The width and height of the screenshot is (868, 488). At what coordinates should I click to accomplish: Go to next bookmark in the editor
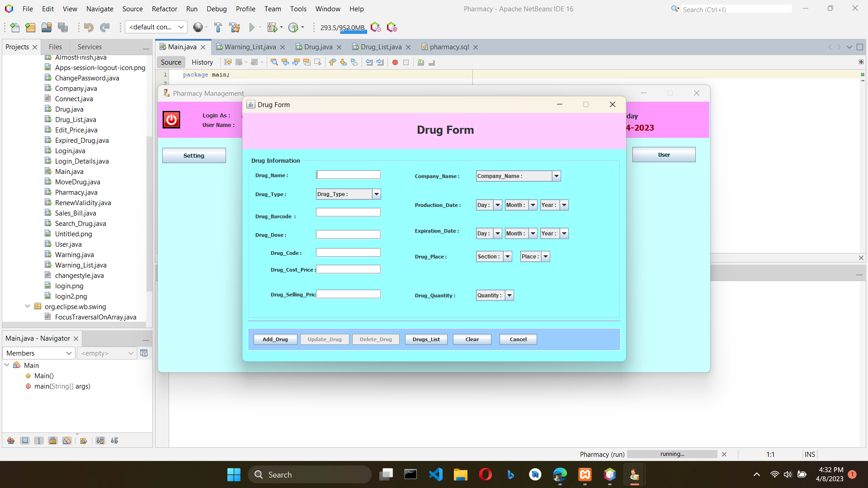pos(343,62)
